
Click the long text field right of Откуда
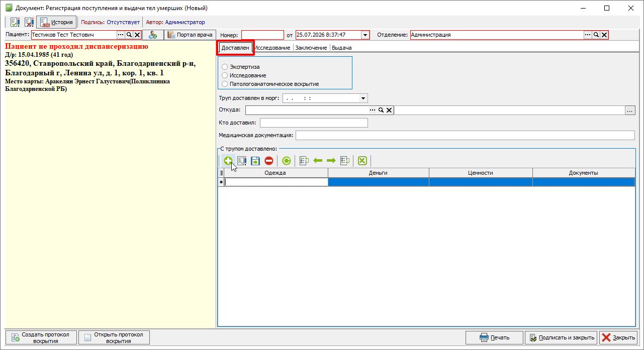tap(509, 110)
